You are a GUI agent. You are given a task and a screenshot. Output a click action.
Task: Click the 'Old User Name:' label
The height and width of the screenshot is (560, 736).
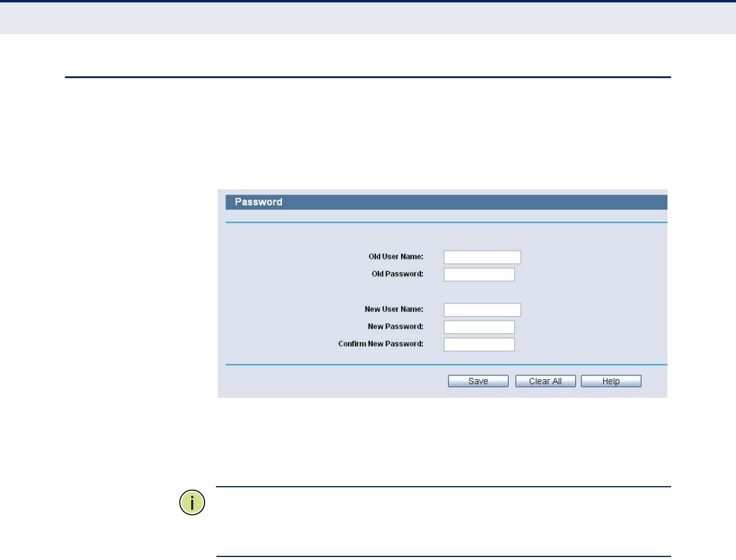pos(396,257)
